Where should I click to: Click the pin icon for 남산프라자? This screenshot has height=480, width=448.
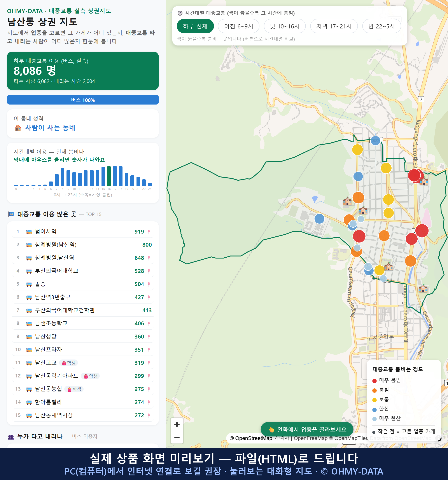point(149,350)
